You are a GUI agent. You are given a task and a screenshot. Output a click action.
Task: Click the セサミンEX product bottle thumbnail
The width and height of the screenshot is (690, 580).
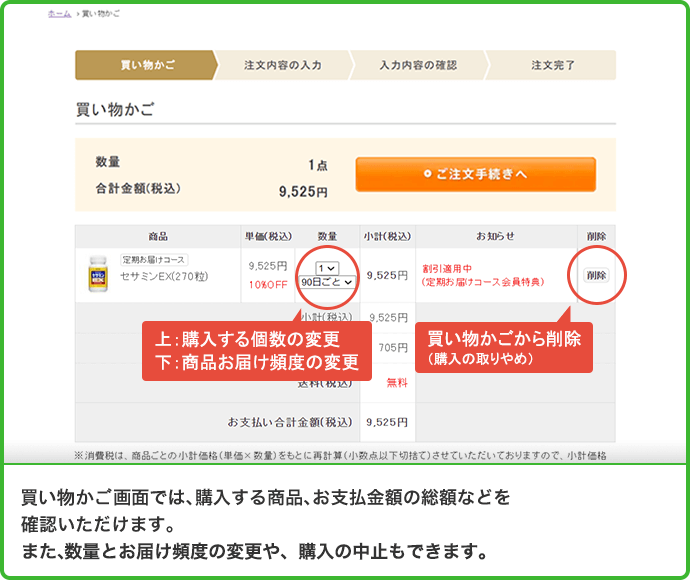pyautogui.click(x=98, y=274)
